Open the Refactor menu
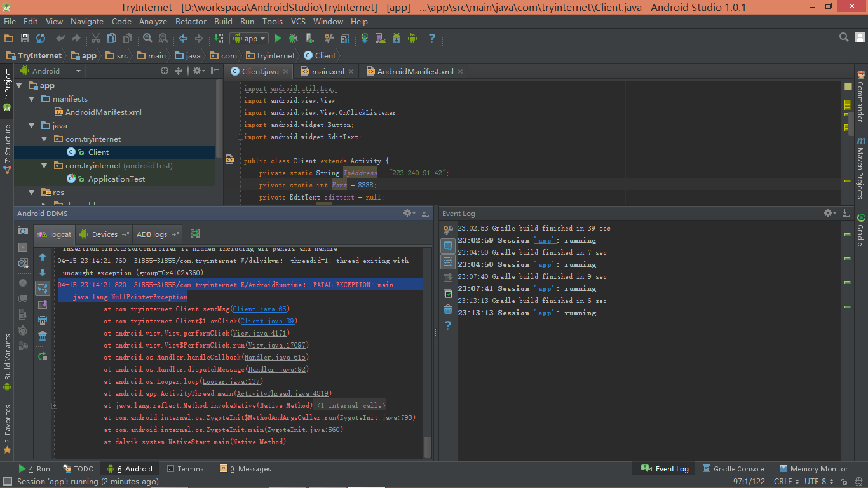 pos(191,21)
